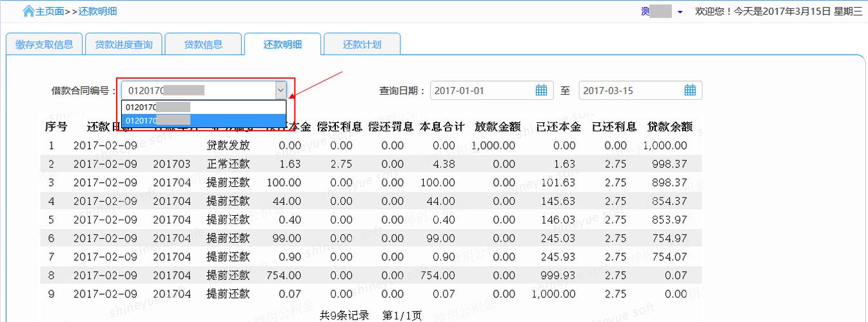The width and height of the screenshot is (868, 322).
Task: Click 放款金额 value 1,000.00 in row 1
Action: click(x=493, y=146)
